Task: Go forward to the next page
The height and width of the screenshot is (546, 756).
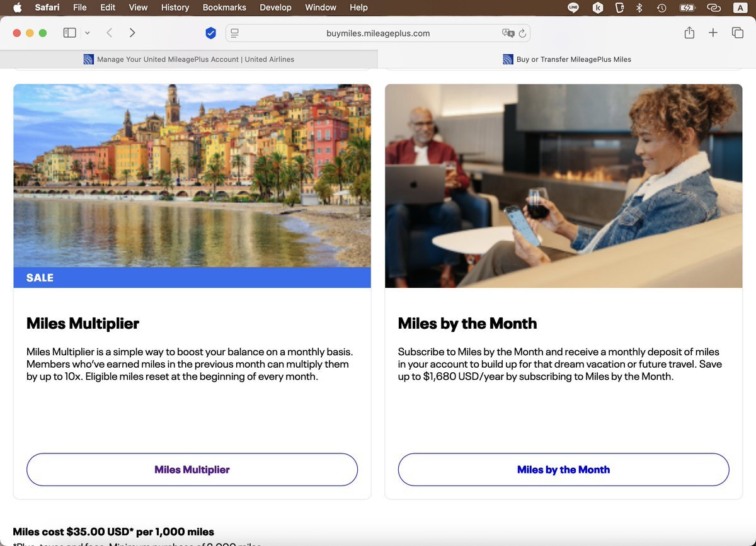Action: pos(132,33)
